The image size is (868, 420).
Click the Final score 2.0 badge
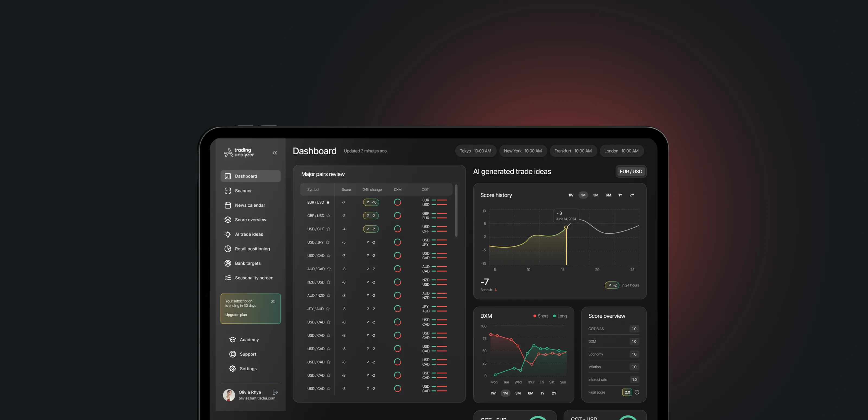coord(627,392)
